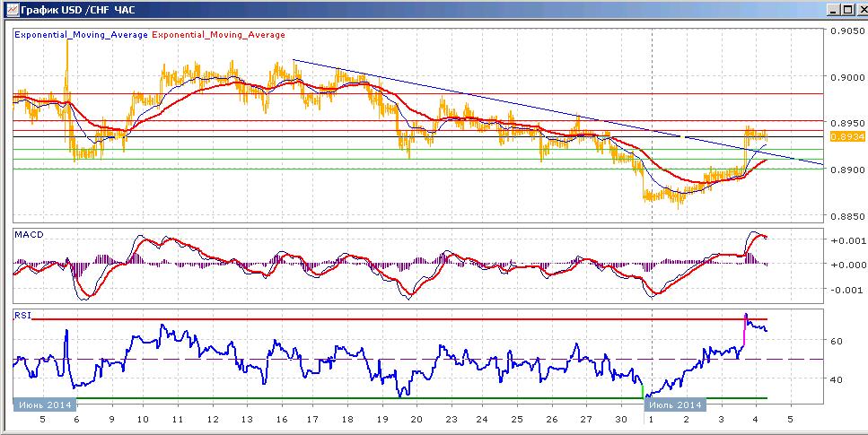Click the date label 18 on time axis
This screenshot has height=435, width=868.
[347, 420]
